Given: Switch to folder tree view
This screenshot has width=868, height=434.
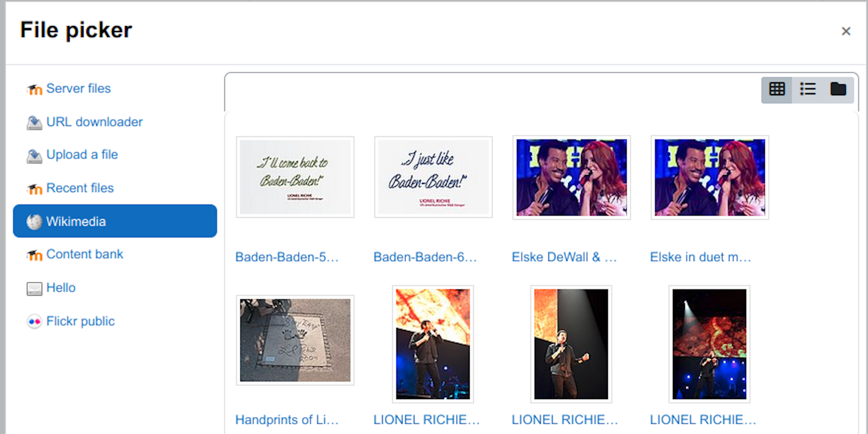Looking at the screenshot, I should point(838,89).
